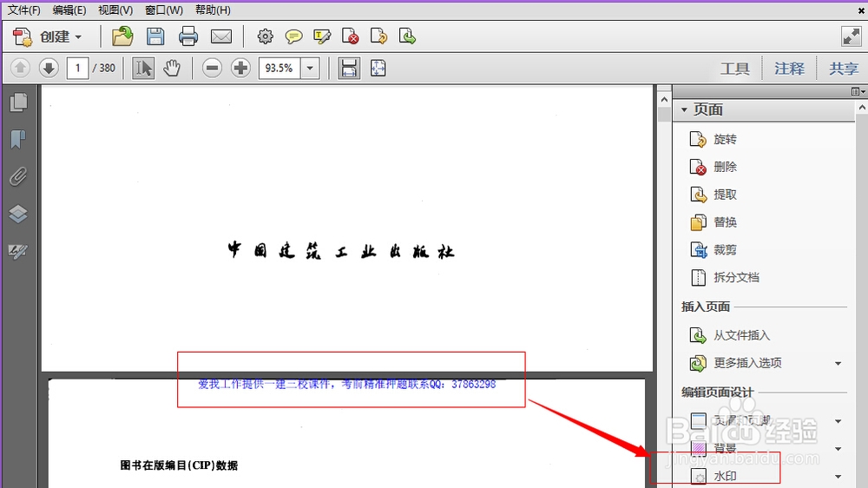
Task: Click the 水印 watermark tool
Action: pos(714,476)
